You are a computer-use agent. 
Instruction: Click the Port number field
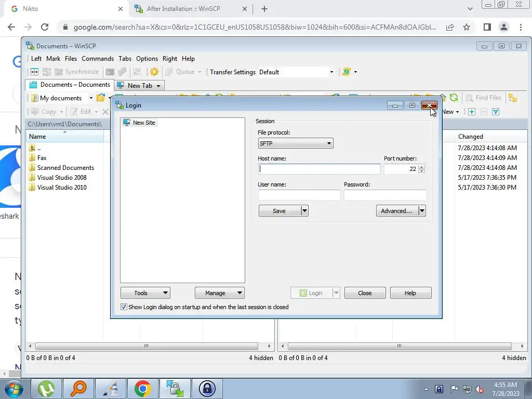click(x=401, y=169)
